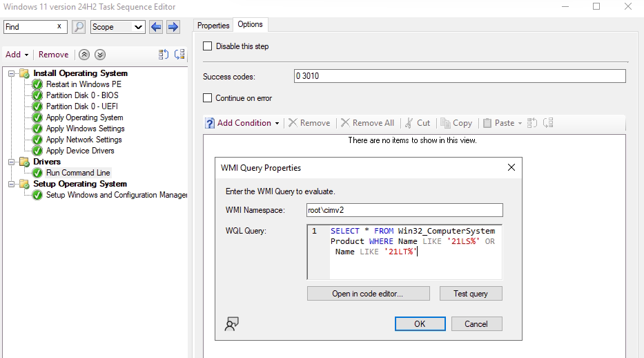Select Partition Disk 0 - BIOS step
Viewport: 644px width, 358px height.
(x=82, y=95)
